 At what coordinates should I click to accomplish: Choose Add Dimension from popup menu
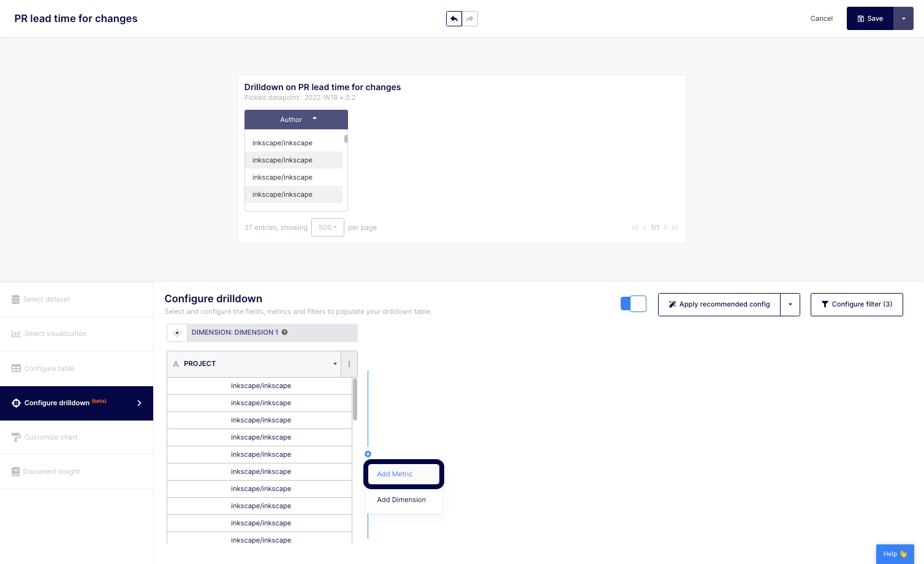401,500
